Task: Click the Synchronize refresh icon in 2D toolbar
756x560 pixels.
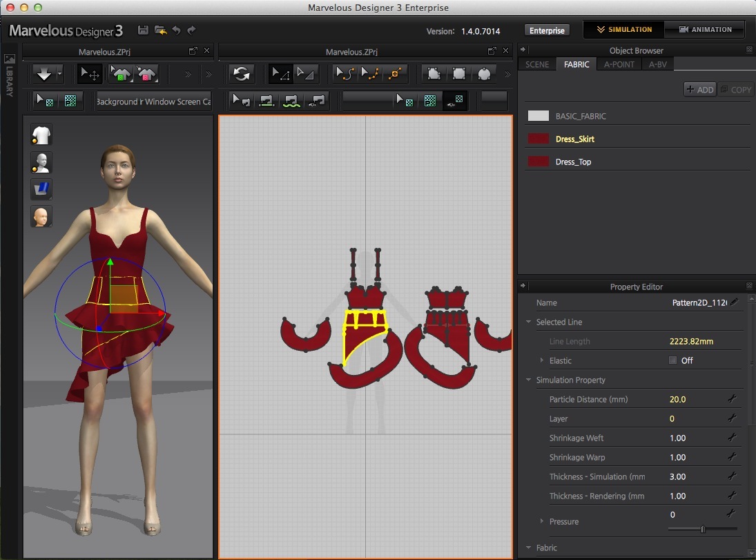Action: 242,73
